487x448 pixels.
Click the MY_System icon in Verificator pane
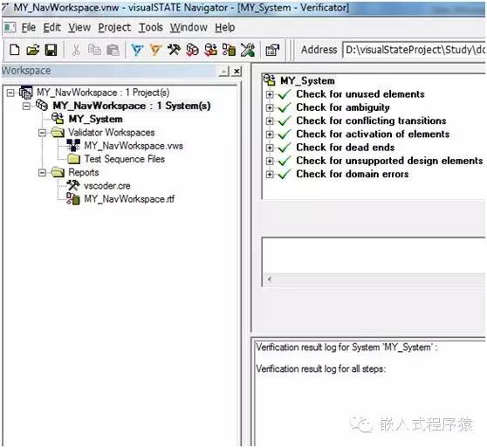coord(270,80)
